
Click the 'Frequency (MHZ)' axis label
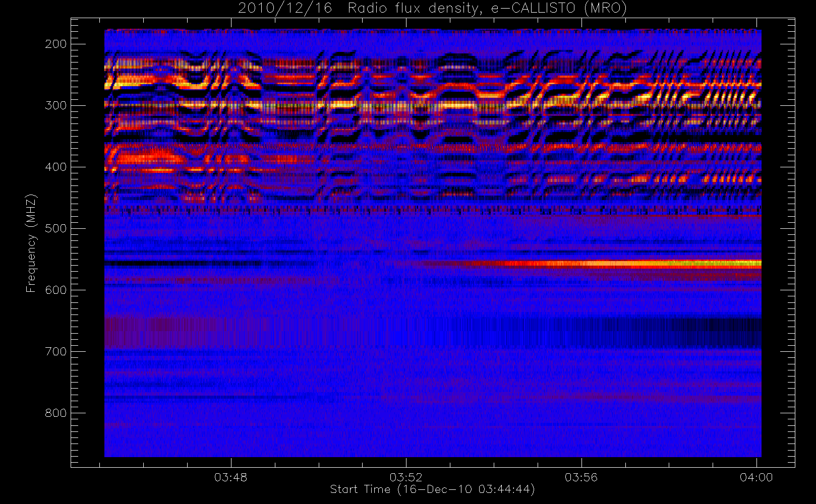(31, 243)
